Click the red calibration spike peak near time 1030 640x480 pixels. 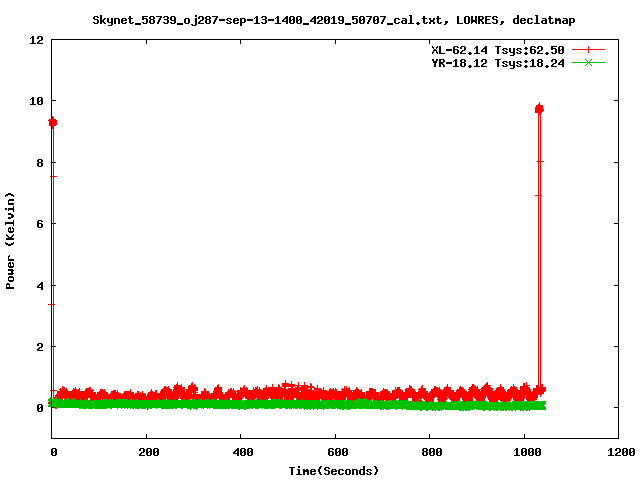coord(539,109)
